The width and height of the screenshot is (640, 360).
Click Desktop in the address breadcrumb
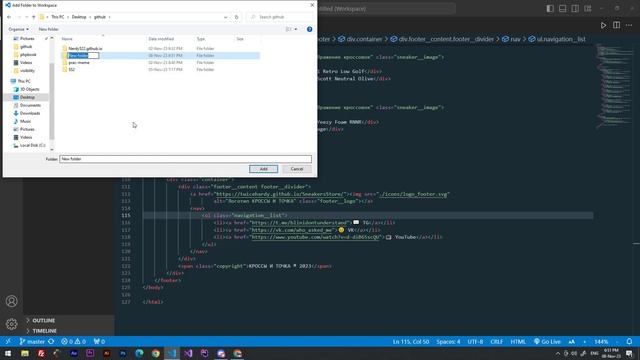click(x=79, y=17)
